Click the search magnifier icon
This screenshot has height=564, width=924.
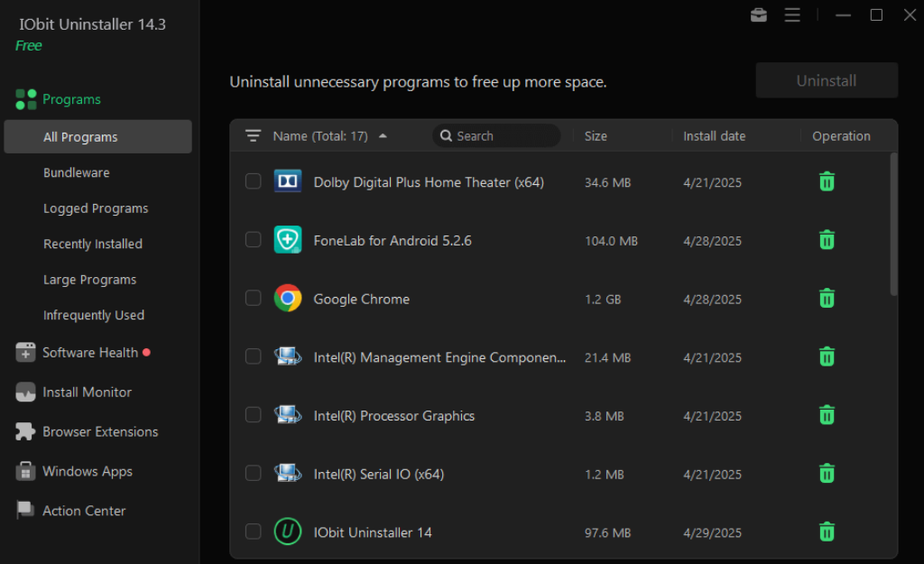click(x=446, y=135)
